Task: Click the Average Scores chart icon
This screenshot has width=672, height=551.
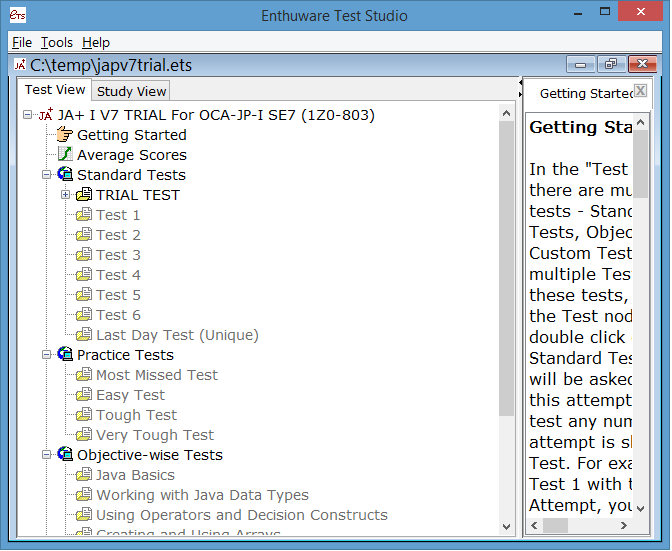Action: click(x=65, y=155)
